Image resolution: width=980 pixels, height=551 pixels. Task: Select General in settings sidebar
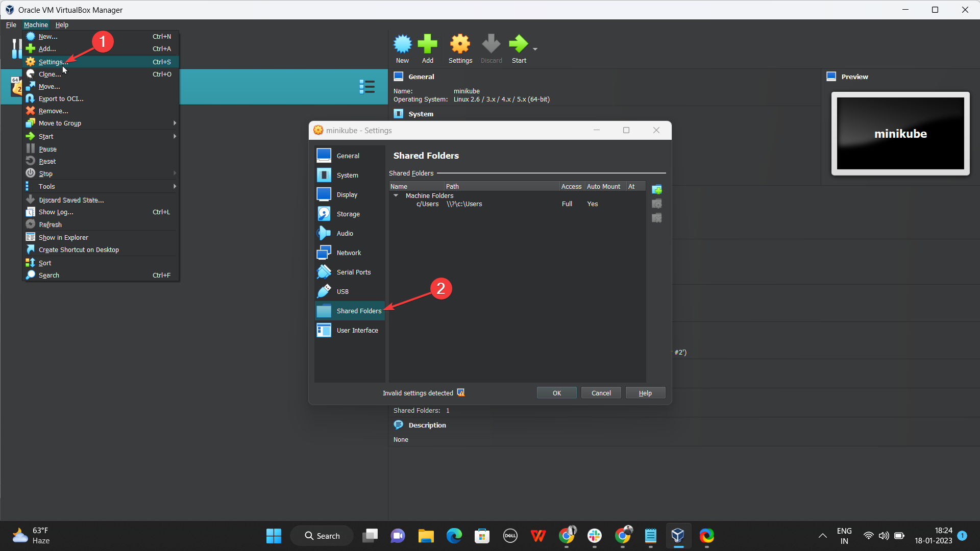pos(350,156)
